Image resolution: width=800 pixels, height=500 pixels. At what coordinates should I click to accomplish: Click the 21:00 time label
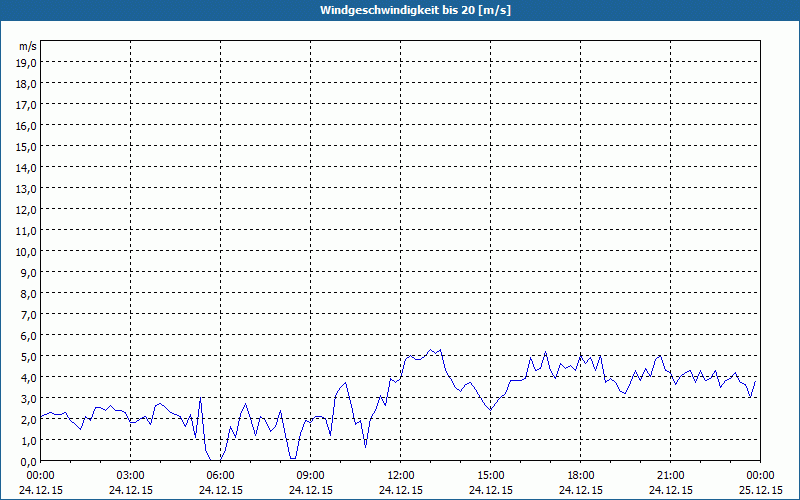(x=671, y=476)
